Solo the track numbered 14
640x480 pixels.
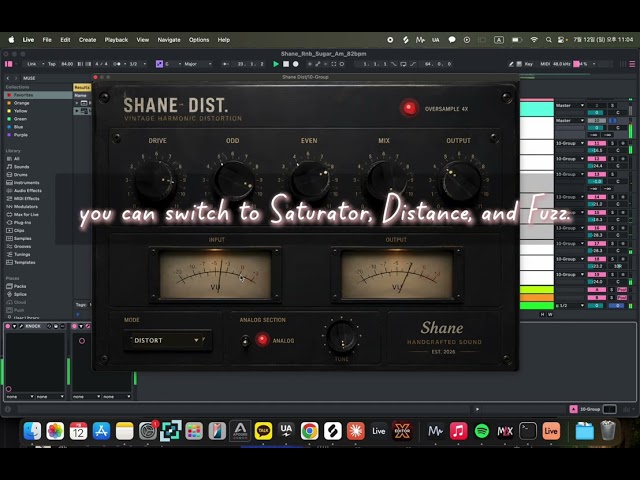pyautogui.click(x=612, y=197)
